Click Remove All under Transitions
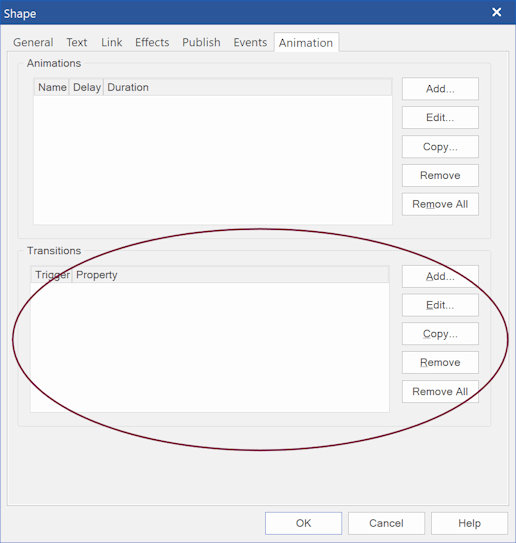This screenshot has height=543, width=516. coord(440,392)
